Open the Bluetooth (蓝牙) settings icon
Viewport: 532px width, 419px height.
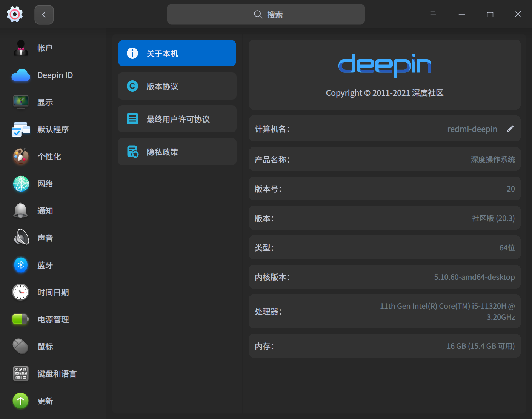21,265
